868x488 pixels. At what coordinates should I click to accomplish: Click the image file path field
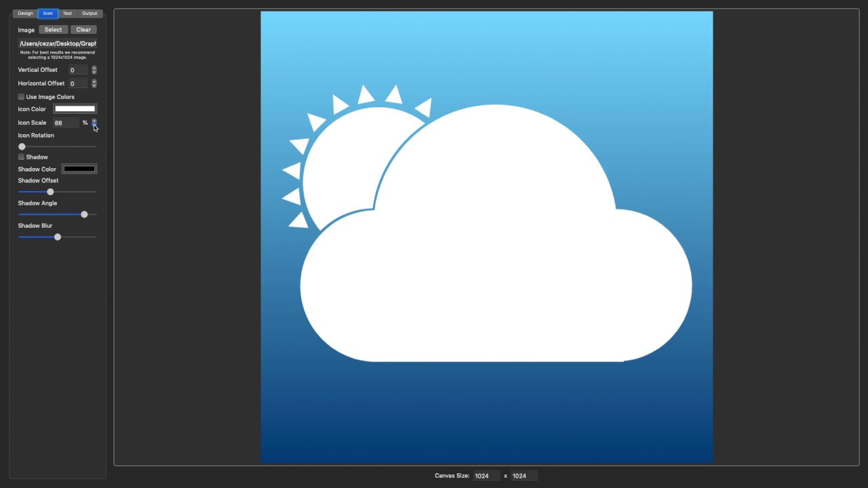click(58, 43)
